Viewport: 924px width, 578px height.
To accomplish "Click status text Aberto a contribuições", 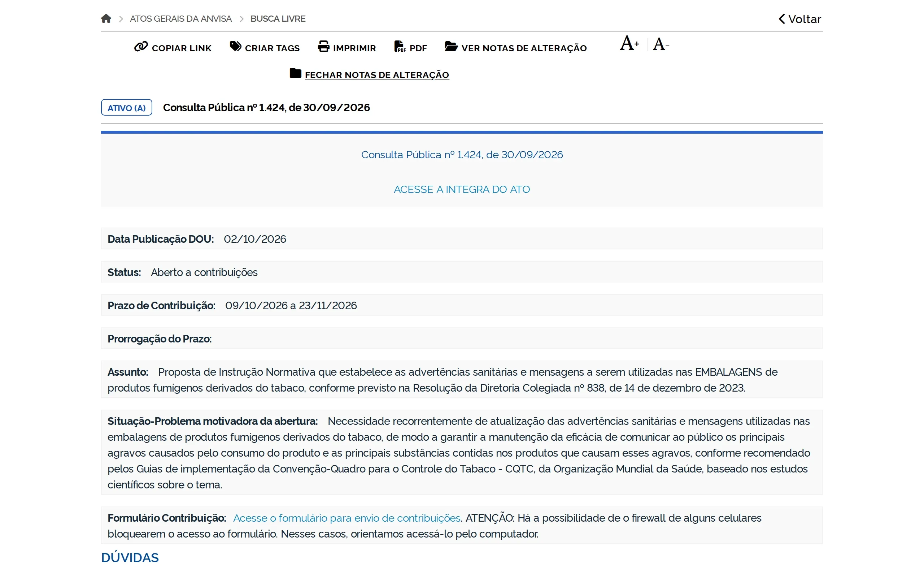I will pos(204,272).
